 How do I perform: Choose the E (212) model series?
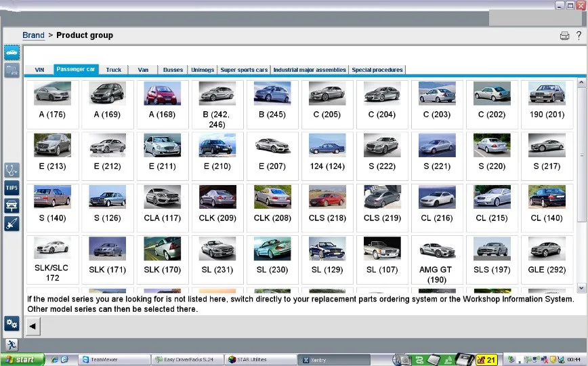click(x=107, y=156)
